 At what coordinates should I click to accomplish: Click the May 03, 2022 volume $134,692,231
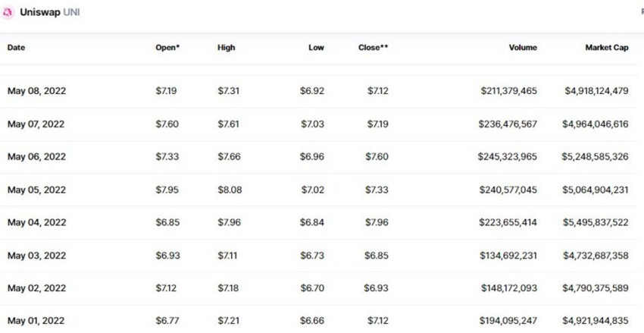click(x=508, y=256)
